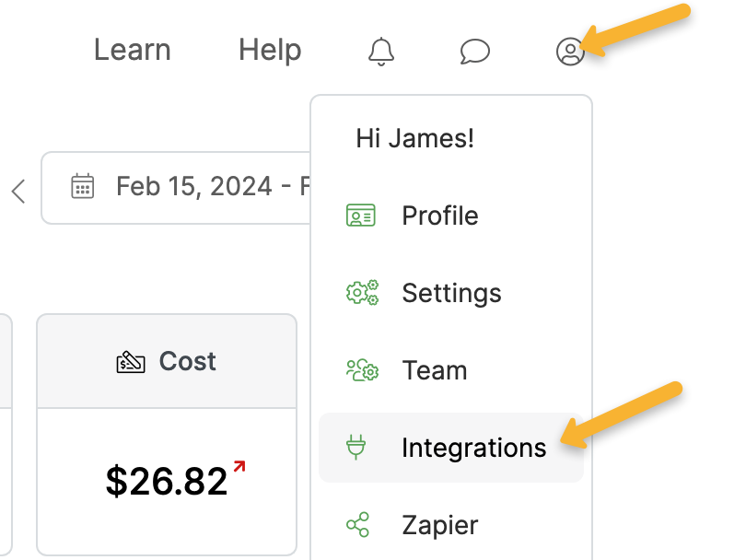
Task: Click the Zapier share-nodes icon
Action: click(x=357, y=525)
